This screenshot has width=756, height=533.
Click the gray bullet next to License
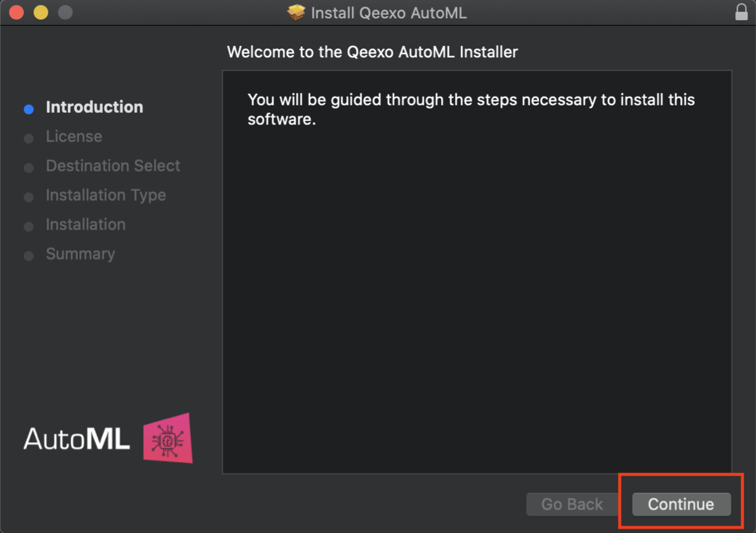(28, 139)
